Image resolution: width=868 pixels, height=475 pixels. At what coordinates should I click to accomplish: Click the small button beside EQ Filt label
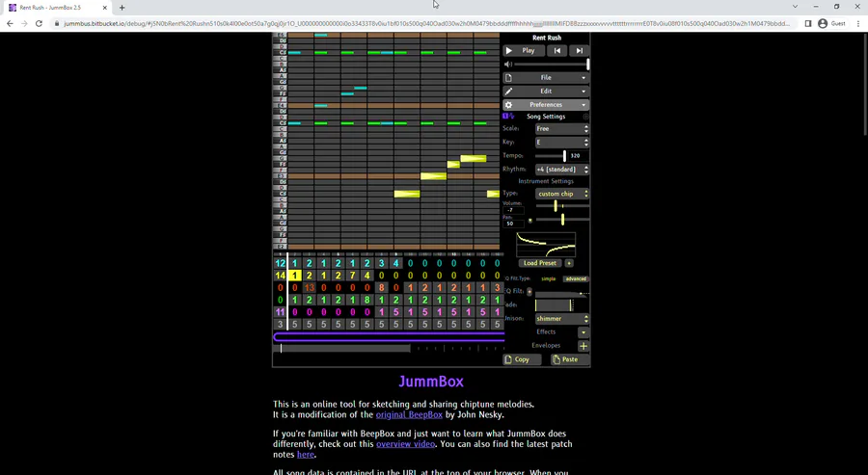click(529, 291)
